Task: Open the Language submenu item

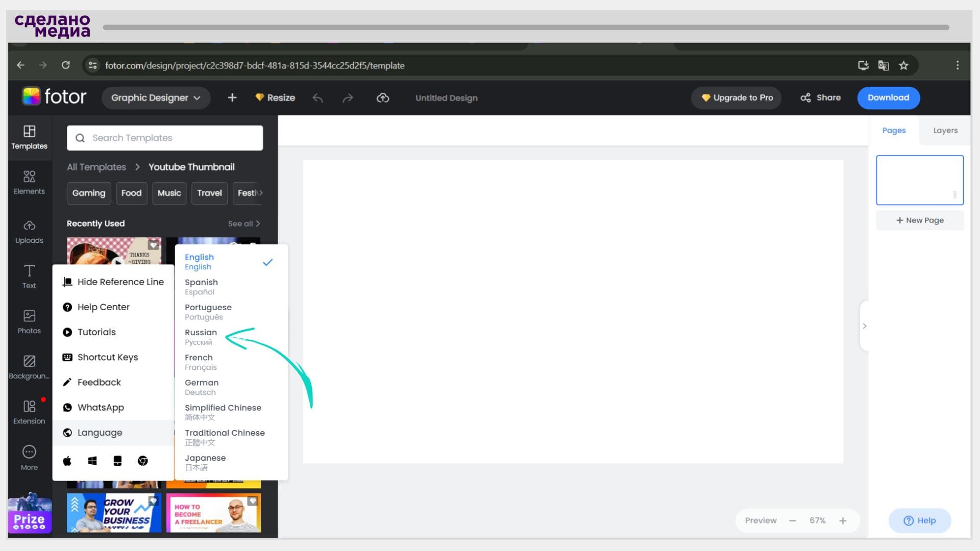Action: [x=113, y=433]
